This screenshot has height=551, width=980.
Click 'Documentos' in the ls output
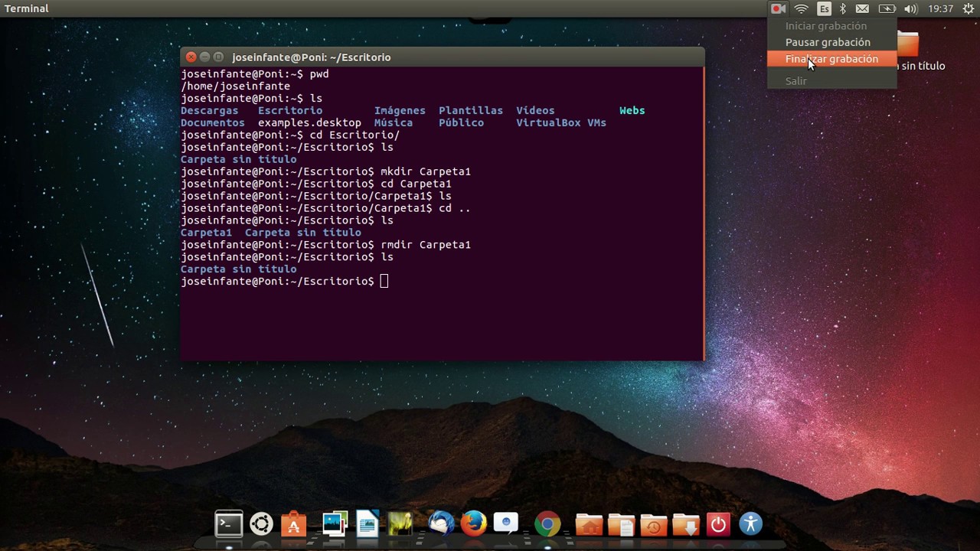point(213,122)
